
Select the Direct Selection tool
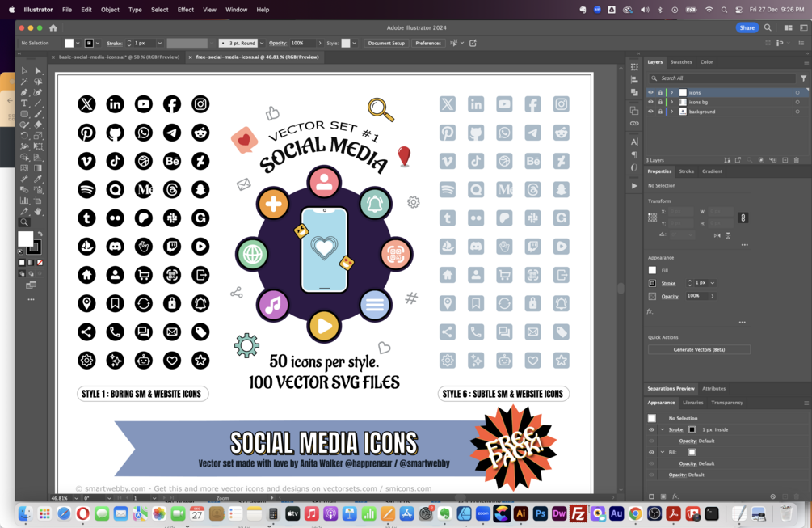click(x=38, y=70)
